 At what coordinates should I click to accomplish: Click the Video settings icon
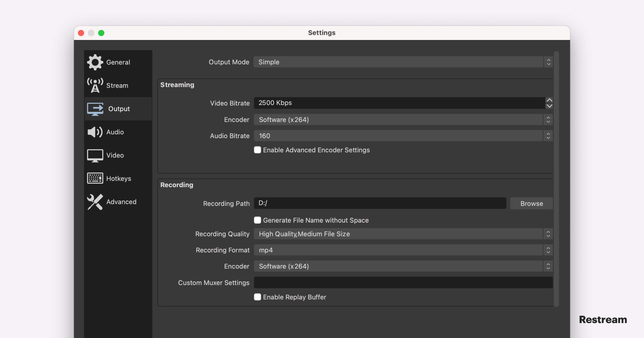pyautogui.click(x=94, y=155)
